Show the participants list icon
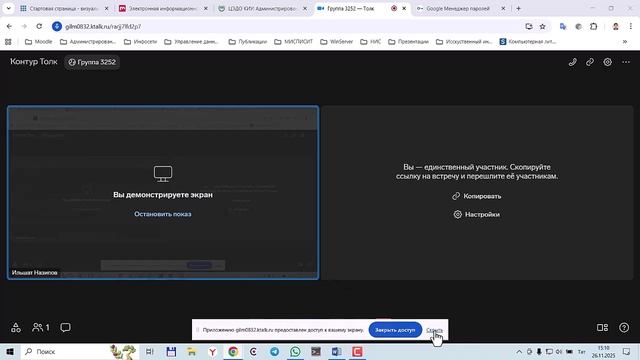This screenshot has height=360, width=640. 40,327
